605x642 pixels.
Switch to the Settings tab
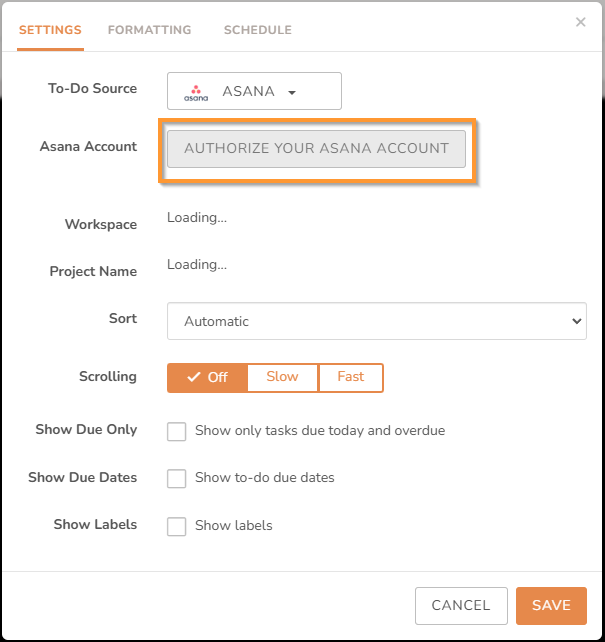pyautogui.click(x=50, y=30)
